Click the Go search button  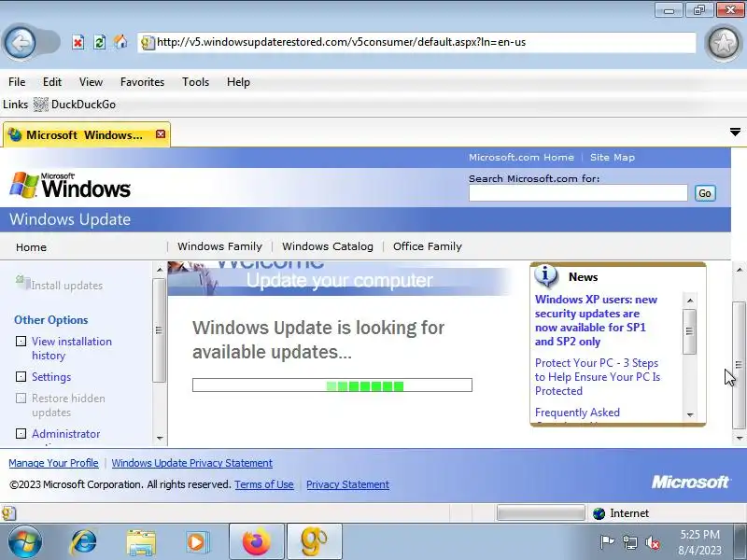705,193
